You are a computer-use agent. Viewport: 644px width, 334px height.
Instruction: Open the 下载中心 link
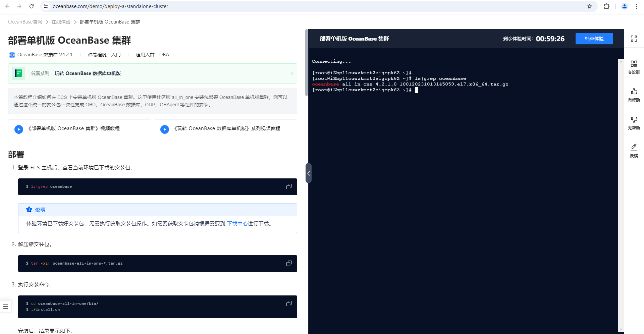[237, 224]
